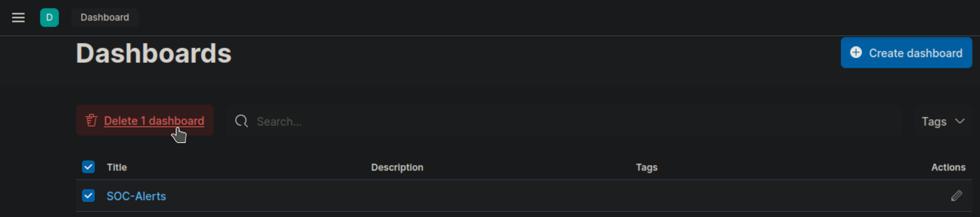Image resolution: width=980 pixels, height=217 pixels.
Task: Sort the table by the Title column
Action: [x=117, y=167]
